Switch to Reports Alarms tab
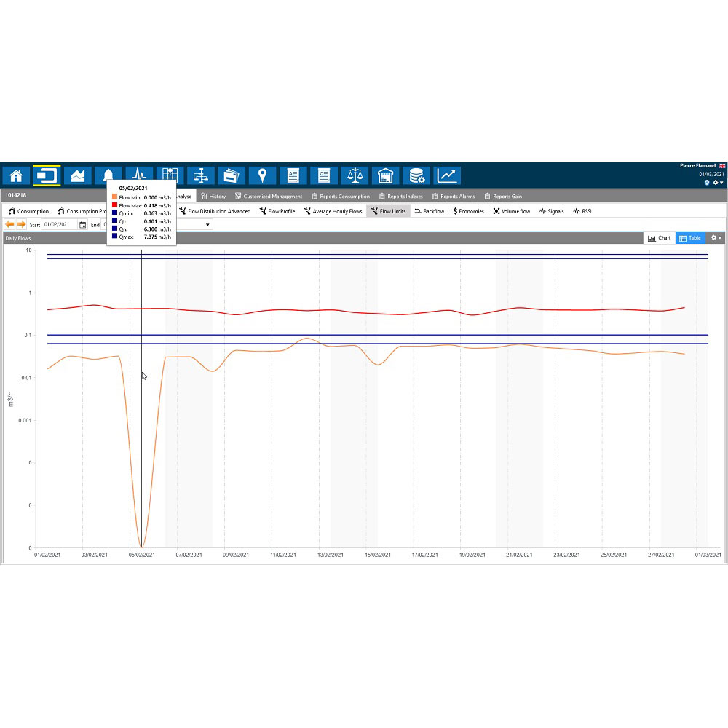Image resolution: width=728 pixels, height=728 pixels. coord(453,197)
